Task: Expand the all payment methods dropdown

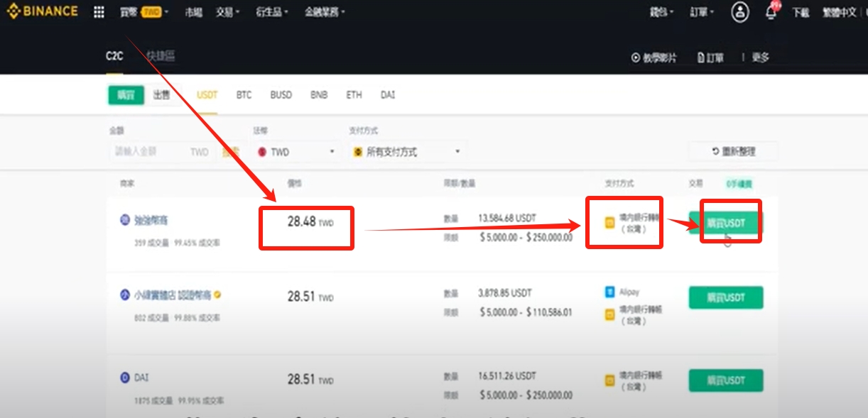Action: pos(406,152)
